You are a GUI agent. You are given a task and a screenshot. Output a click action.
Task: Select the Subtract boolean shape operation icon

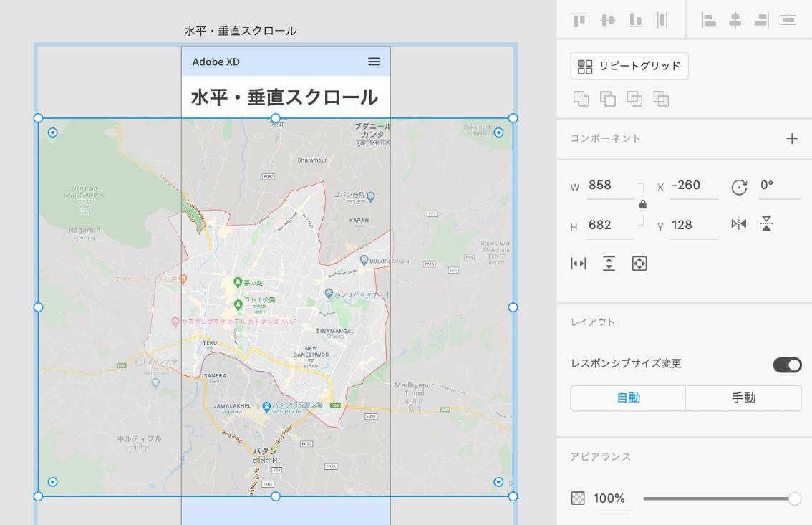607,98
